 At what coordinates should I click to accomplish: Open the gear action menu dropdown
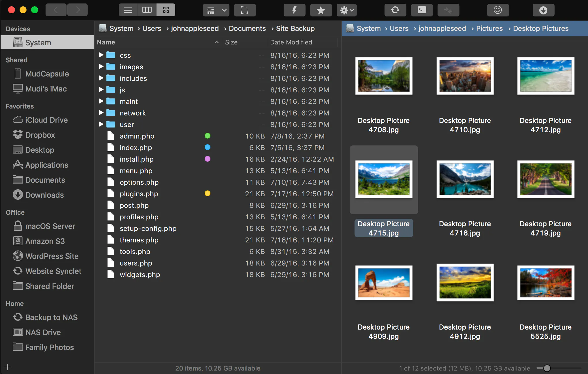click(347, 10)
